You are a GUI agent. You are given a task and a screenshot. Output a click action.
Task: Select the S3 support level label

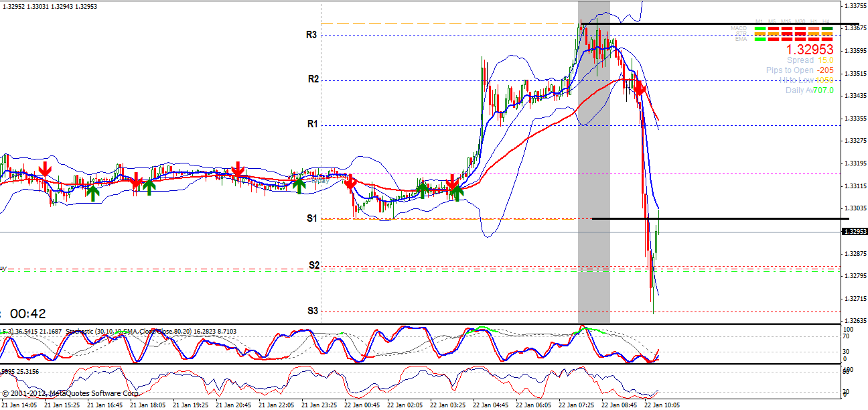(x=313, y=310)
